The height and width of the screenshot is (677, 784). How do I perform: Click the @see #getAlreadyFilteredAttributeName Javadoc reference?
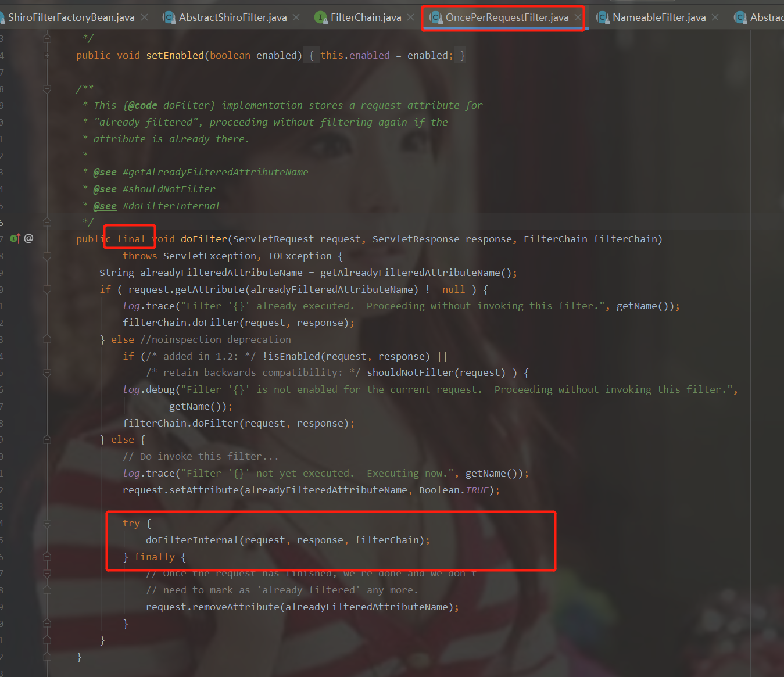201,172
